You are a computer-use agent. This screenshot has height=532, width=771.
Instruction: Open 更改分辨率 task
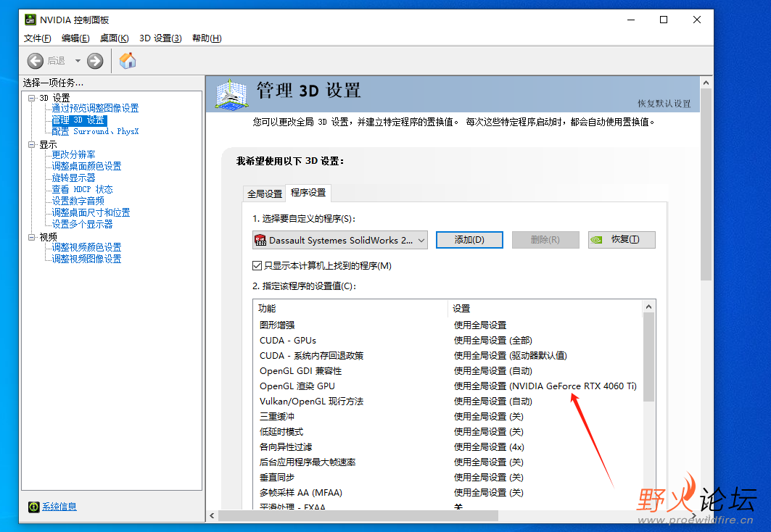tap(74, 154)
